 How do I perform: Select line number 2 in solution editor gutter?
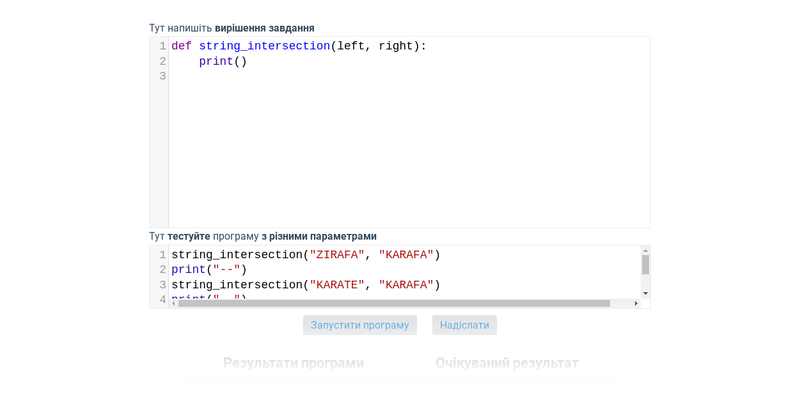pyautogui.click(x=162, y=62)
